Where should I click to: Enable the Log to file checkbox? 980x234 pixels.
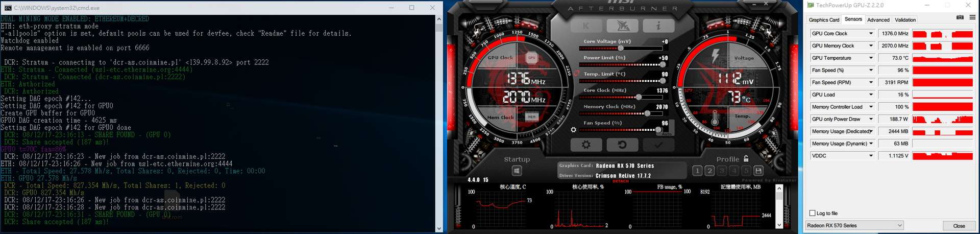point(813,213)
